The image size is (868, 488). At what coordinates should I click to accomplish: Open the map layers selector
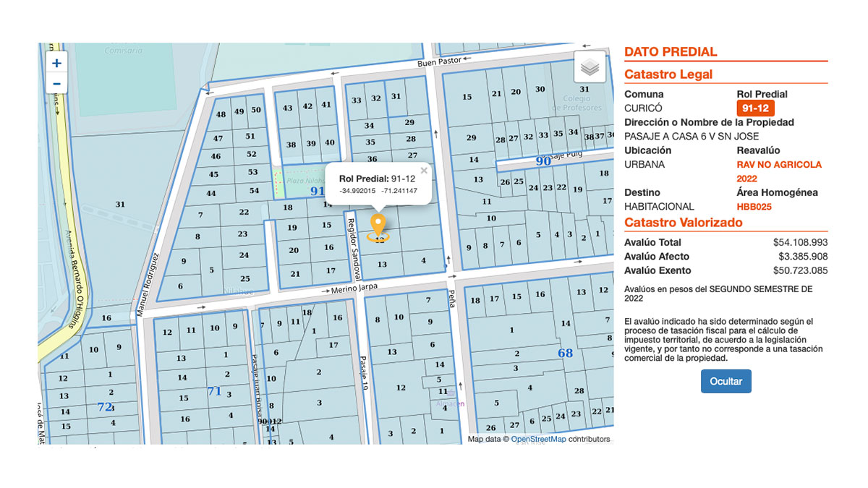590,68
